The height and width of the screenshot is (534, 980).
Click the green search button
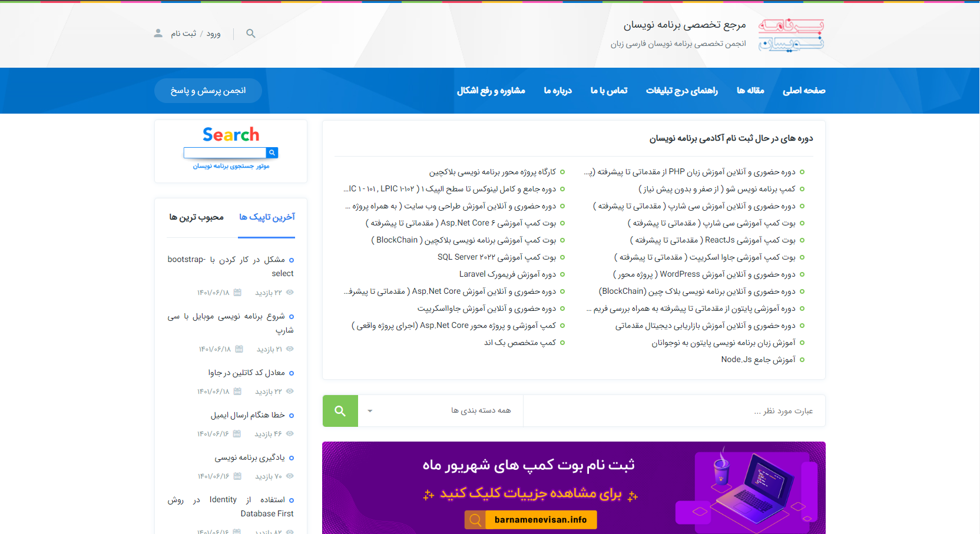[x=340, y=411]
